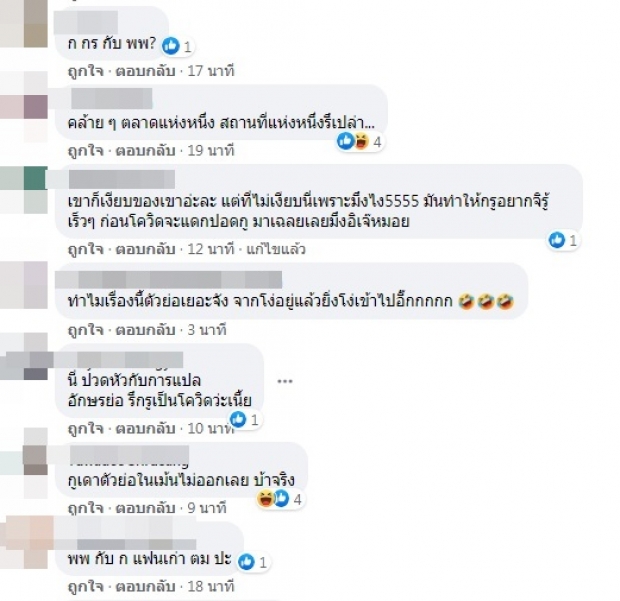
Task: Click the like icon on the 'ปวดหัวกับการแปล' comment
Action: click(238, 419)
